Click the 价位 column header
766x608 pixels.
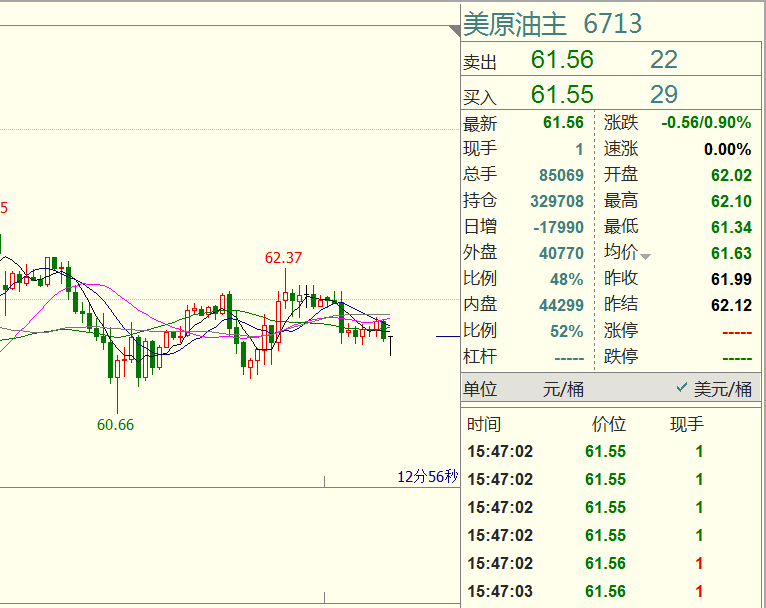pos(609,424)
